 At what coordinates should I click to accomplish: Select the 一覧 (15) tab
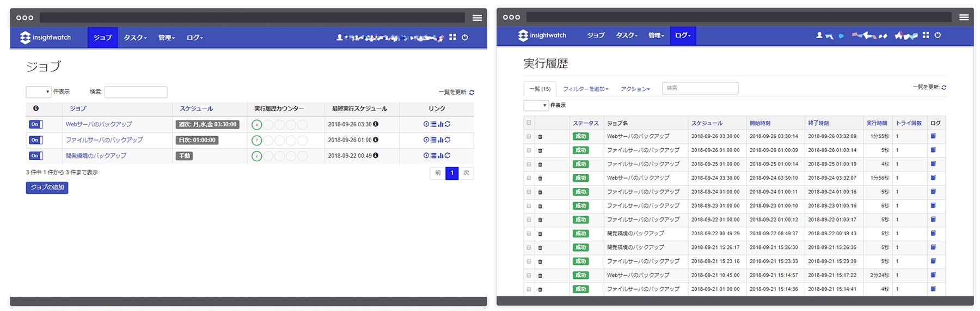(540, 89)
